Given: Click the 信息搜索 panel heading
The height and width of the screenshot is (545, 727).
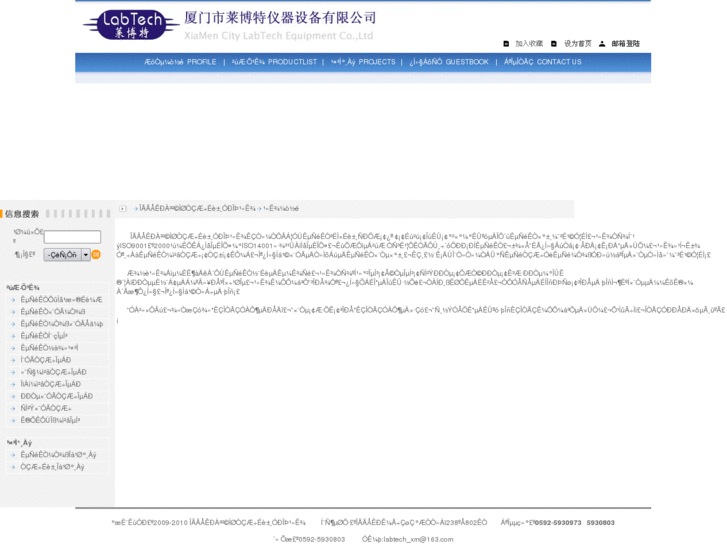Looking at the screenshot, I should pos(22,214).
